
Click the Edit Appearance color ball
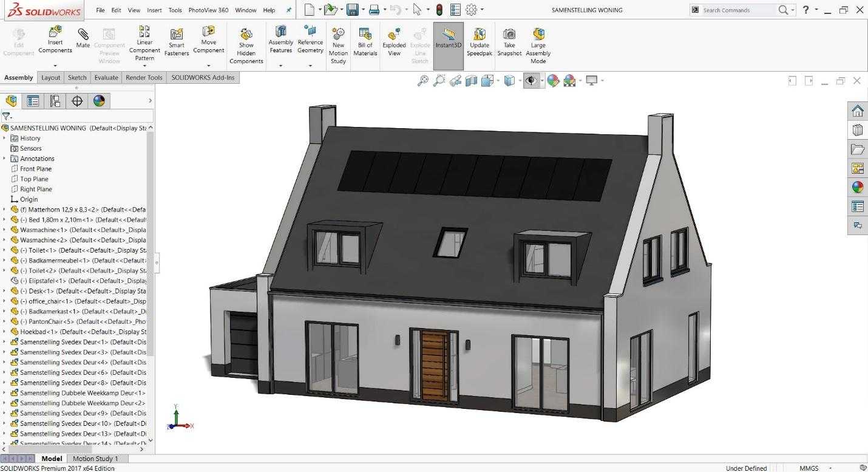point(553,80)
